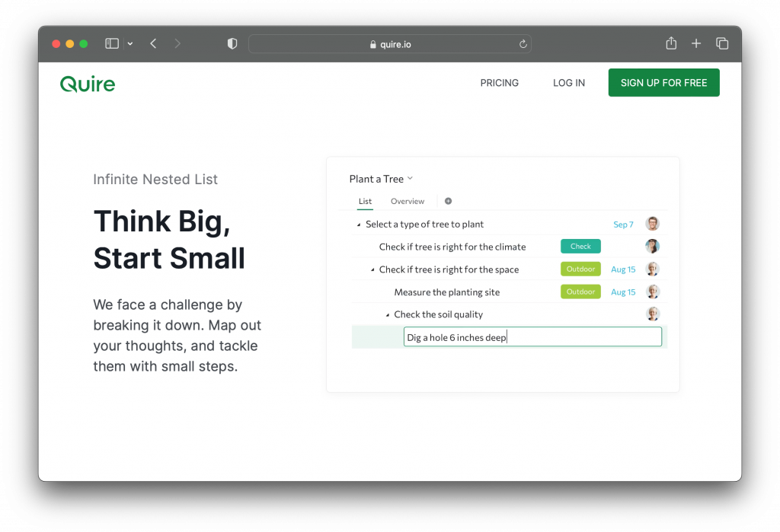Select 'Select a type of tree to plant' task
Image resolution: width=780 pixels, height=532 pixels.
tap(424, 225)
